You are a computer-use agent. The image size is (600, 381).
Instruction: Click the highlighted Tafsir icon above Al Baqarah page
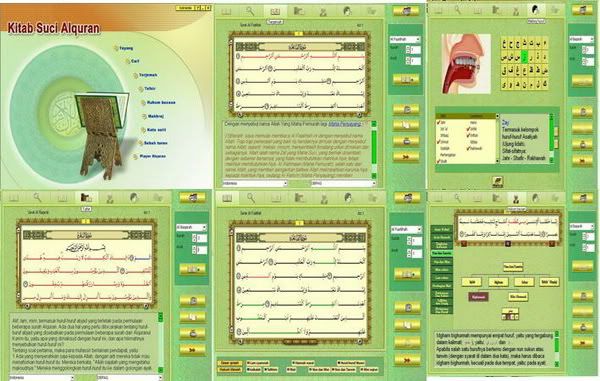[x=86, y=197]
